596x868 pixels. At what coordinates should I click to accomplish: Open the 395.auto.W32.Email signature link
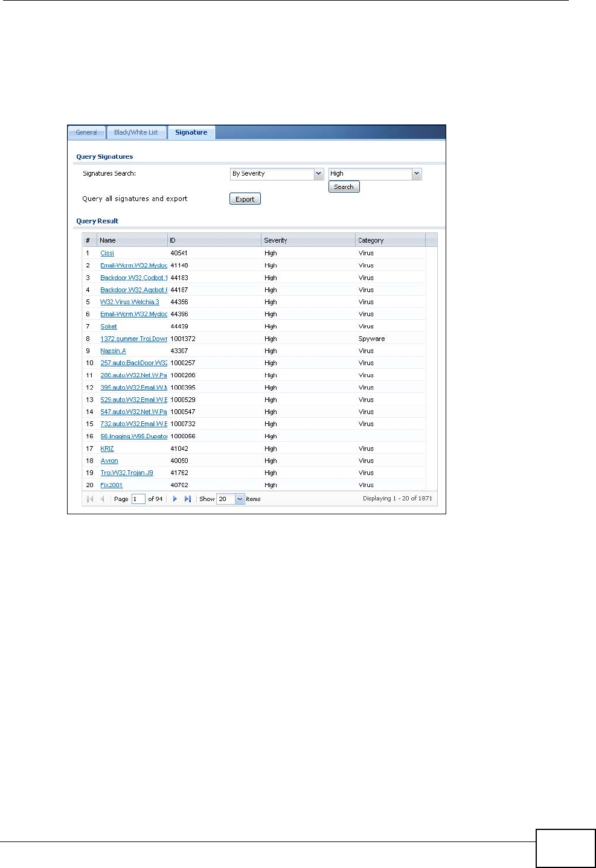pyautogui.click(x=133, y=388)
